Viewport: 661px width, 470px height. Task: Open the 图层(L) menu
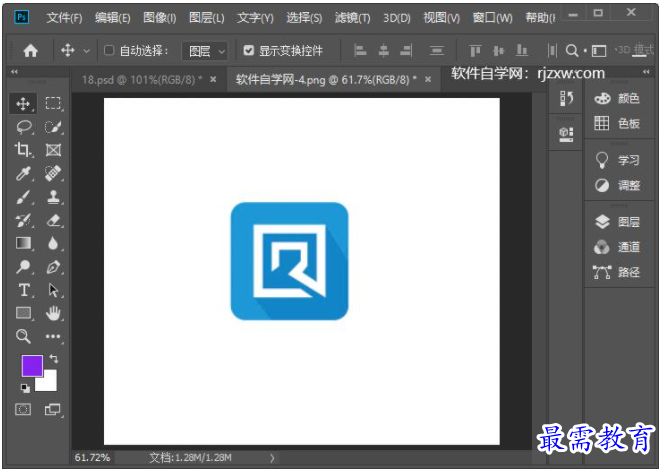pyautogui.click(x=207, y=18)
